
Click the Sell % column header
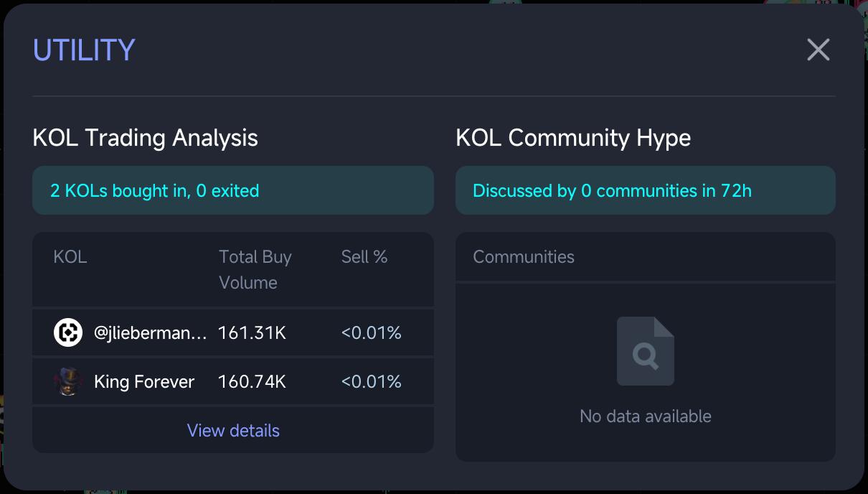[x=364, y=257]
